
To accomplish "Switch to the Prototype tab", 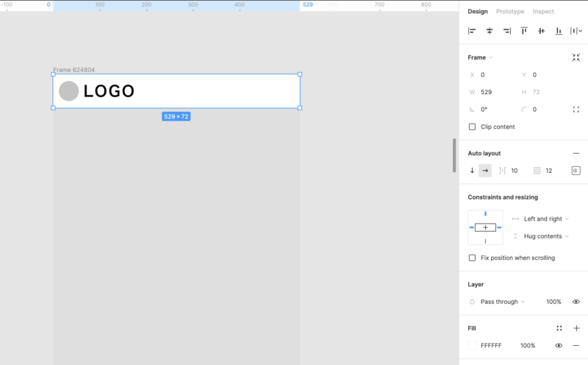I will (x=510, y=12).
